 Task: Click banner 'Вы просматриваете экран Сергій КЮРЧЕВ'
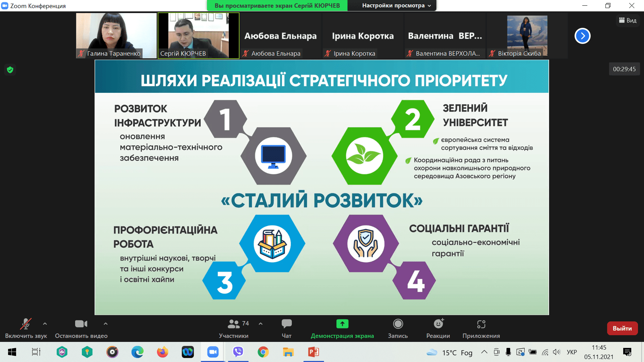[277, 6]
